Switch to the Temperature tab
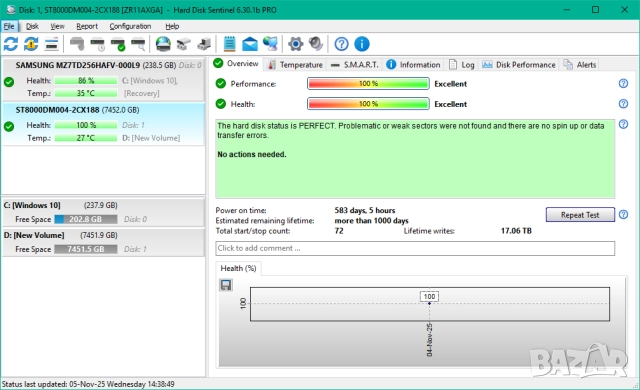Image resolution: width=640 pixels, height=390 pixels. coord(296,64)
